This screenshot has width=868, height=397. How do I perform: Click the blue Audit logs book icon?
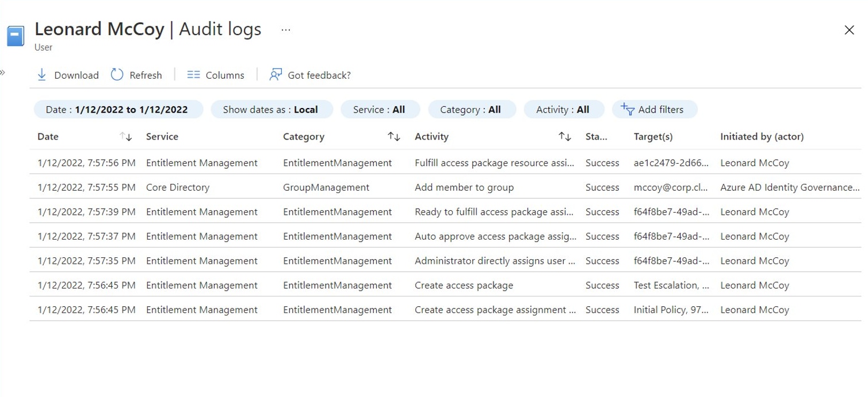16,36
